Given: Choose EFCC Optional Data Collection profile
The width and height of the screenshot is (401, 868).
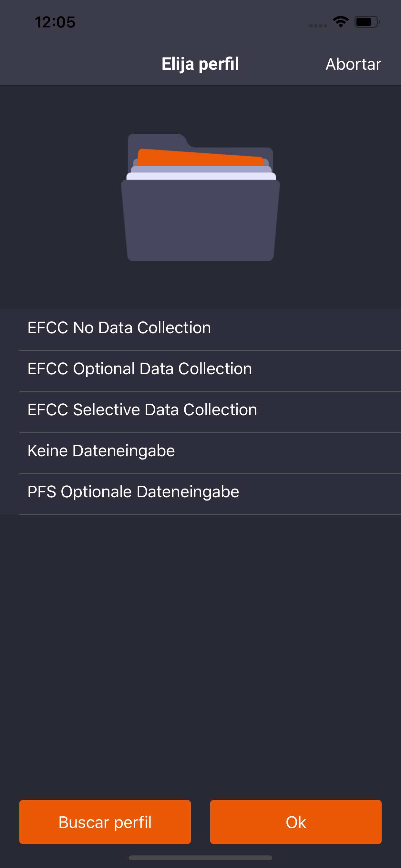Looking at the screenshot, I should point(139,369).
